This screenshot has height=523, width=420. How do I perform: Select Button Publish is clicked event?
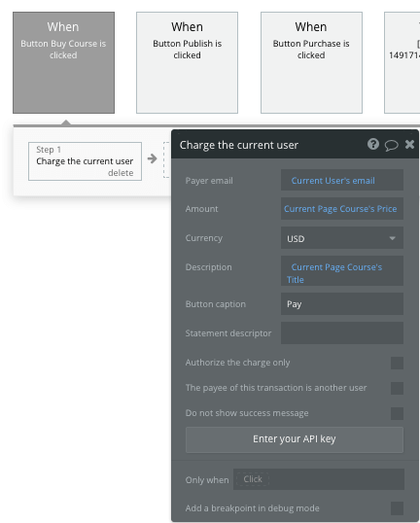(x=187, y=63)
